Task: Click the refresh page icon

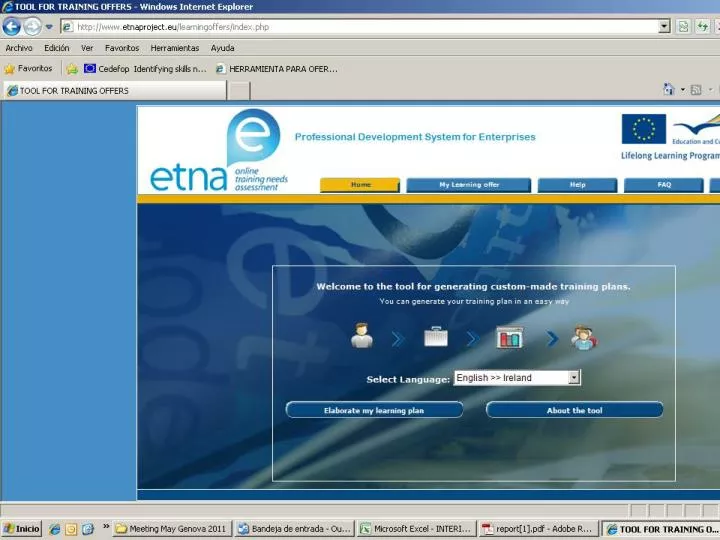Action: pos(702,27)
